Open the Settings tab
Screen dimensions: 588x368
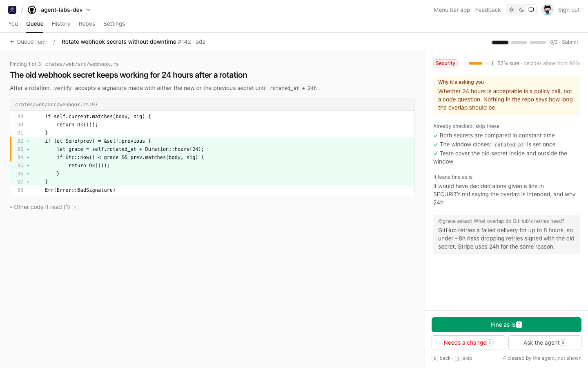(114, 24)
